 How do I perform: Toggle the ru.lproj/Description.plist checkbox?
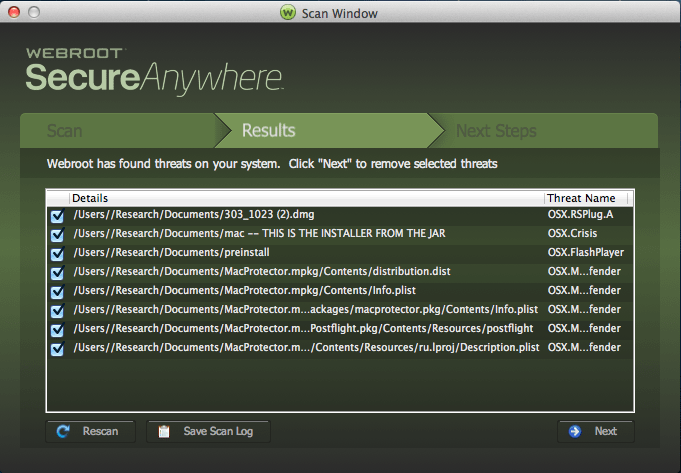pyautogui.click(x=57, y=349)
